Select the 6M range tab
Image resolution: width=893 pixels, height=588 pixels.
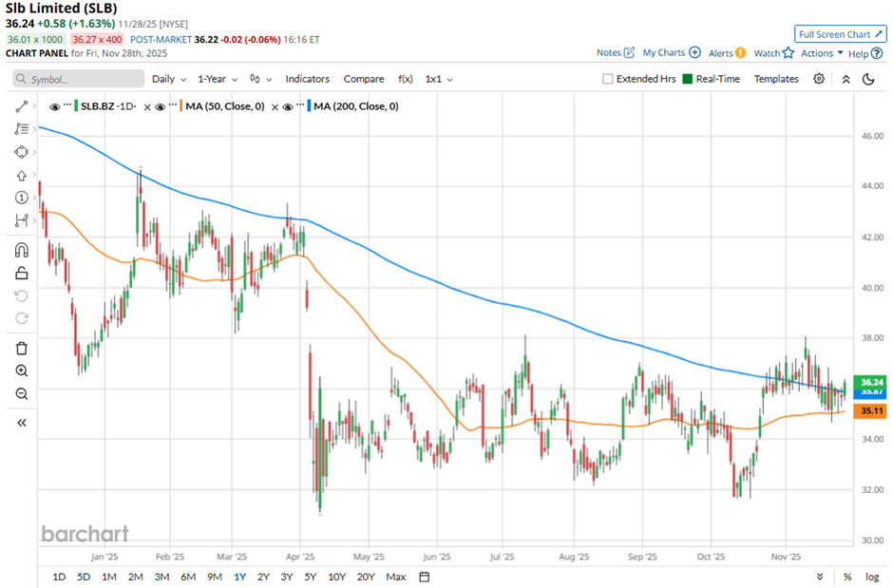click(x=188, y=577)
